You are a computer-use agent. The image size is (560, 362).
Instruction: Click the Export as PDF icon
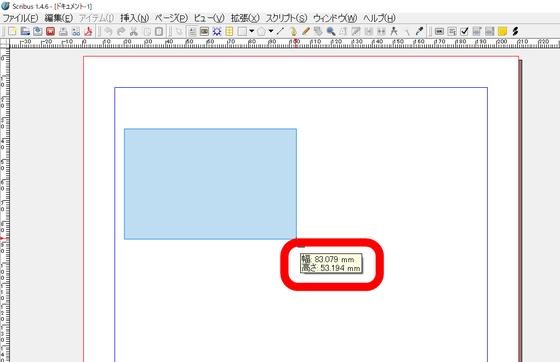88,31
